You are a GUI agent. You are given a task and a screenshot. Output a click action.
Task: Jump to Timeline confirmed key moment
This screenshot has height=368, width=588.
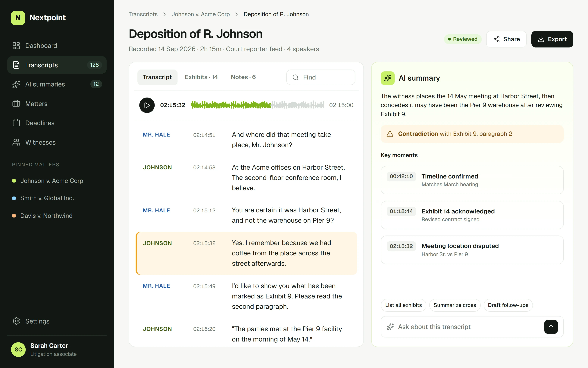tap(472, 180)
